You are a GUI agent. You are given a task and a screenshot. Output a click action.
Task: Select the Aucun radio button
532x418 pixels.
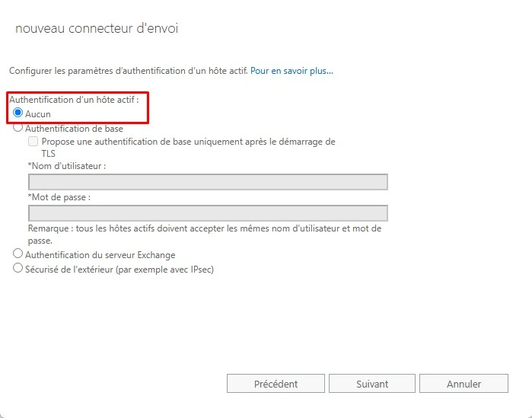tap(18, 112)
